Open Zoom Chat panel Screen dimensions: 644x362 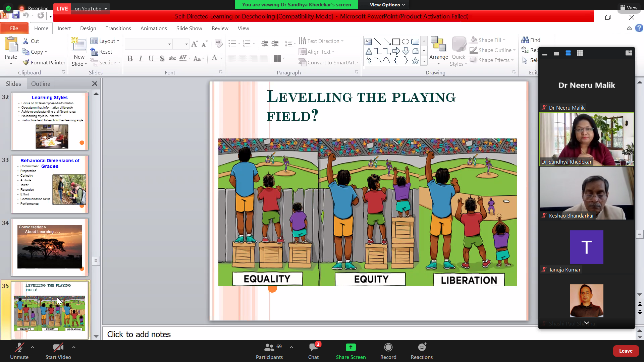[x=314, y=351]
